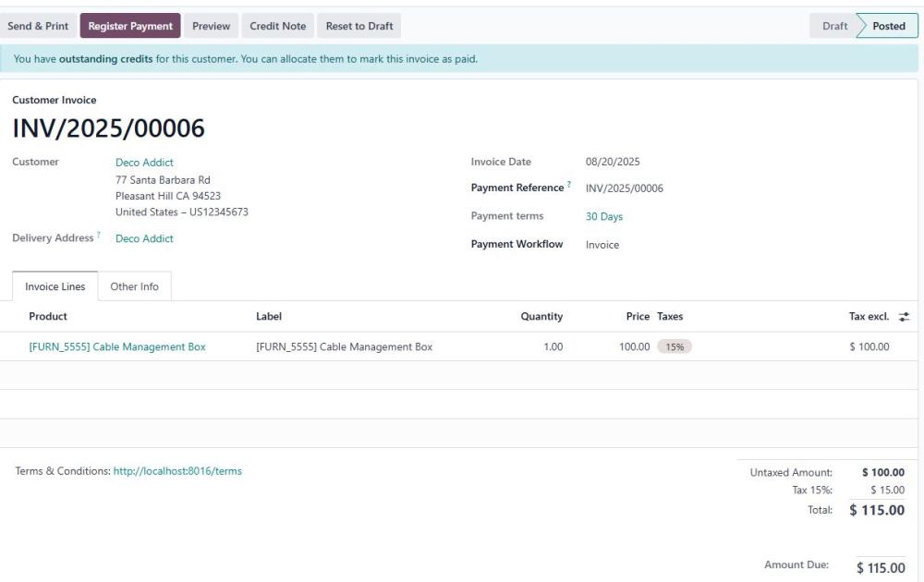Click the Payment Workflow value Invoice
Image resolution: width=924 pixels, height=582 pixels.
(602, 245)
